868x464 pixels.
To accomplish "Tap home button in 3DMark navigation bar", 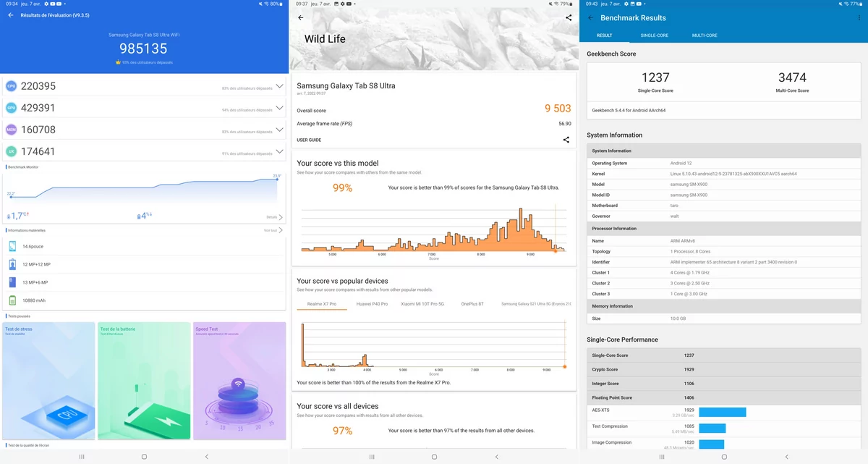I will [x=434, y=457].
